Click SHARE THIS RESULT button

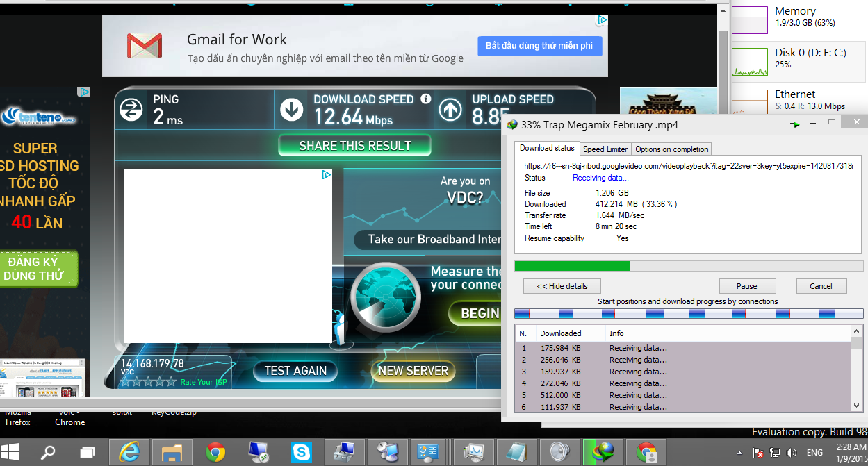(x=354, y=146)
